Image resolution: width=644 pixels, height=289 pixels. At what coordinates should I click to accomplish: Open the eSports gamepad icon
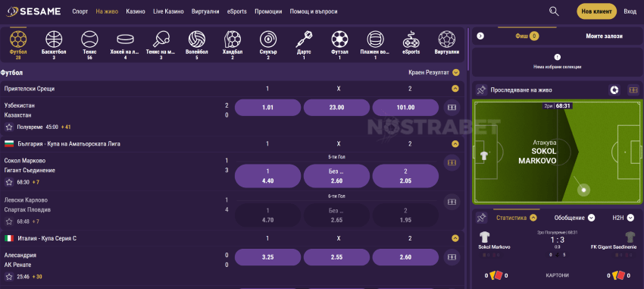tap(411, 39)
